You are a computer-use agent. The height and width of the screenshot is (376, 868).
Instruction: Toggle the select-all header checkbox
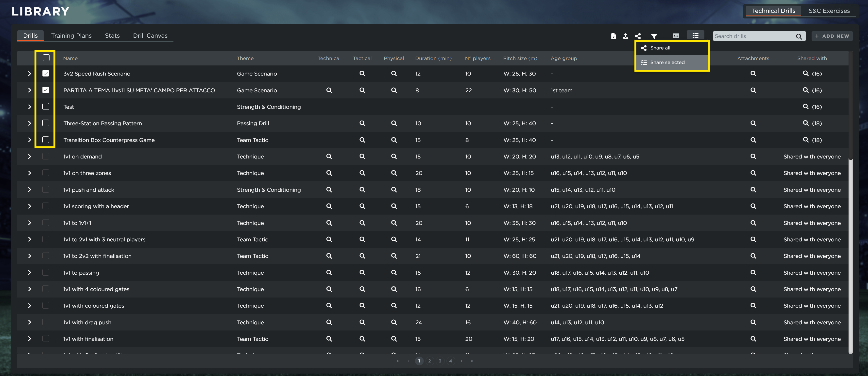46,58
